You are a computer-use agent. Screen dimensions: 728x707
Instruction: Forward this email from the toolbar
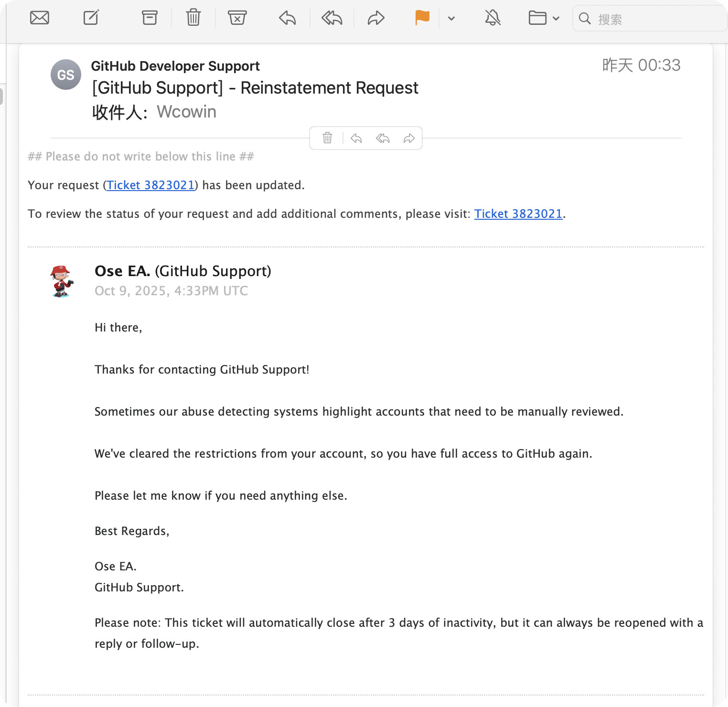tap(376, 18)
